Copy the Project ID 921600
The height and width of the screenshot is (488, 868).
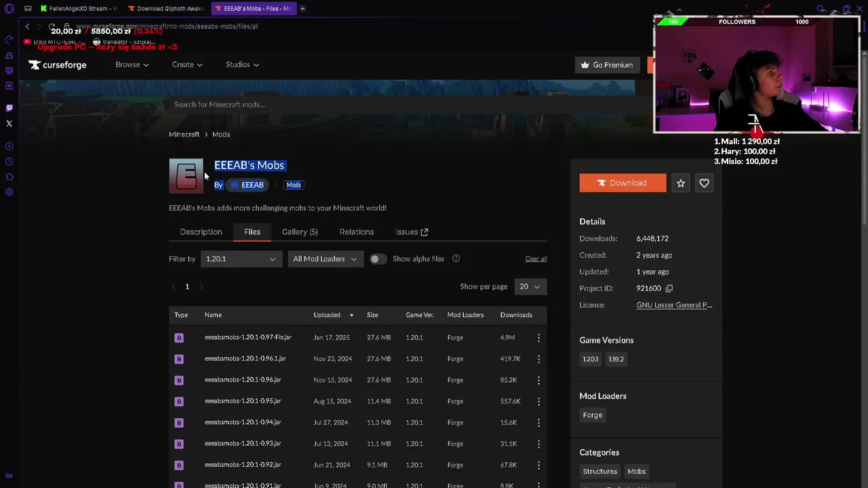coord(669,288)
